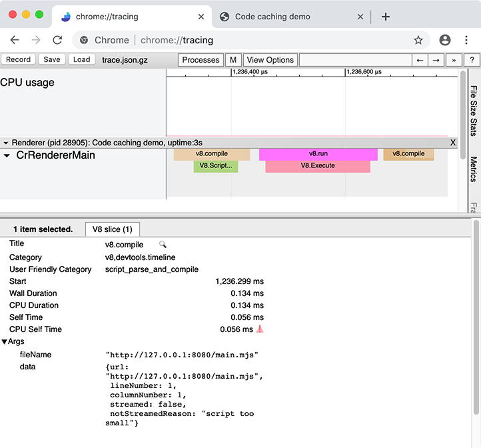
Task: Select the V8 slice (1) tab
Action: pyautogui.click(x=112, y=229)
